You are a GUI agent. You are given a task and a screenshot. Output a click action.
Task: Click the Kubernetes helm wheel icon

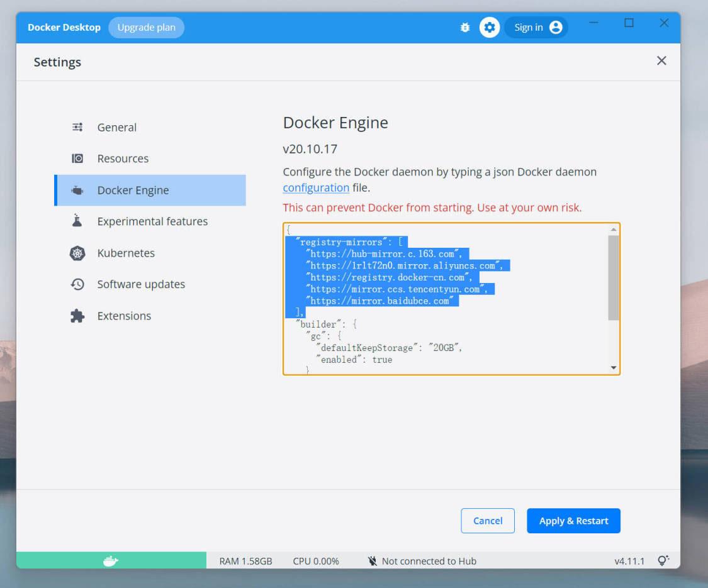coord(77,253)
